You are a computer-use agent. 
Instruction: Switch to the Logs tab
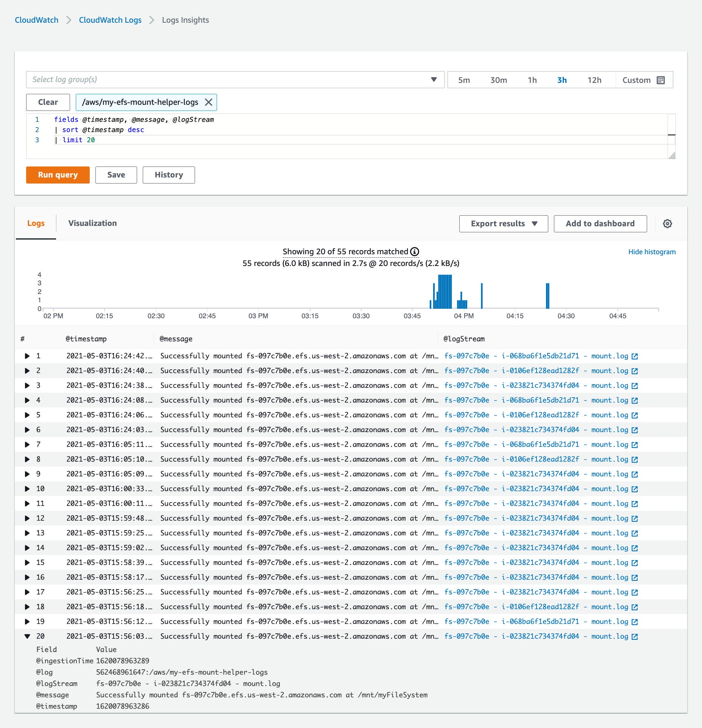click(x=36, y=223)
